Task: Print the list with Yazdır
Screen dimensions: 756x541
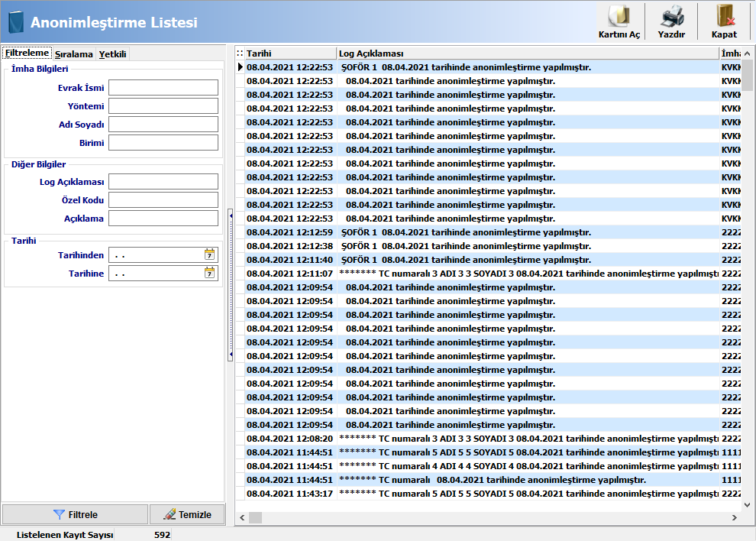Action: [x=671, y=21]
